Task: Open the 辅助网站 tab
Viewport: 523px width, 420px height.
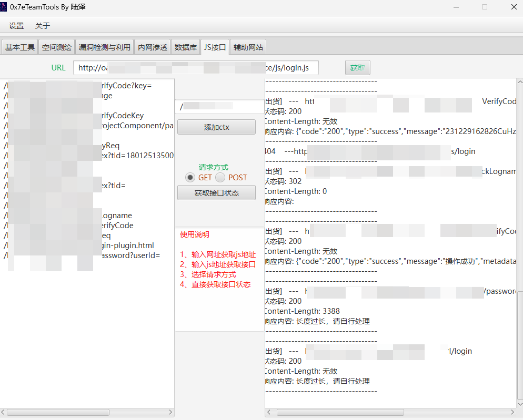Action: pos(248,47)
